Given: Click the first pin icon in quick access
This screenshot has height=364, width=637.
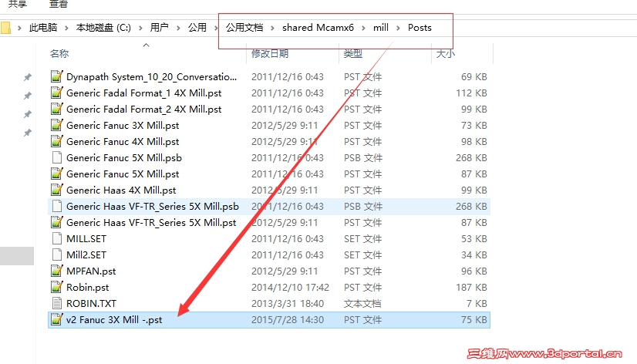Looking at the screenshot, I should coord(27,77).
